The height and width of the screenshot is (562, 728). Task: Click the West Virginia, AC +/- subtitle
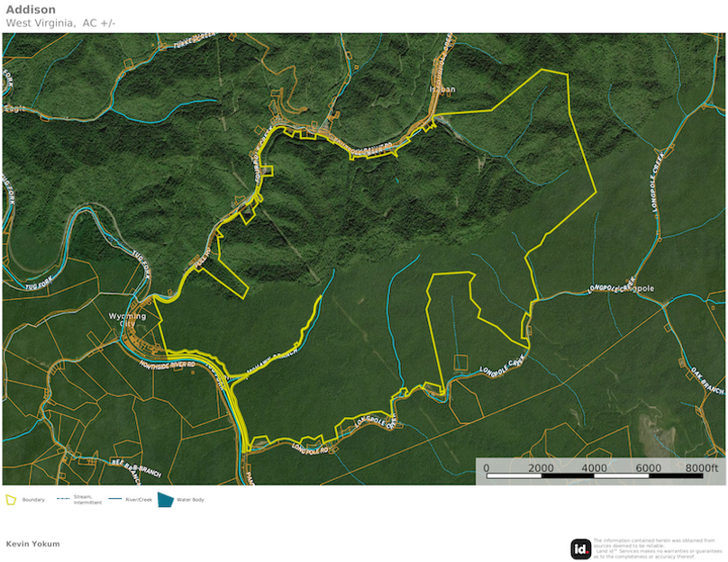tap(60, 23)
